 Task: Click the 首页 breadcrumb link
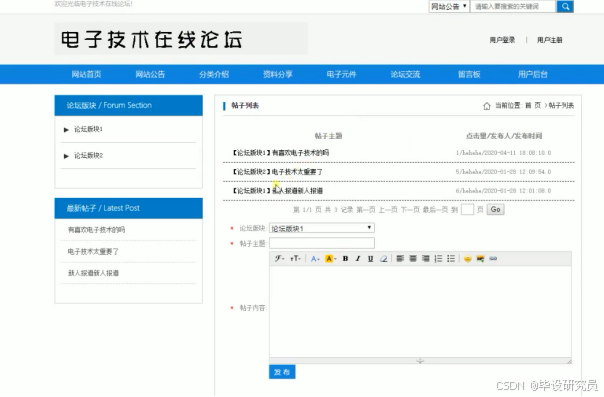click(x=533, y=106)
